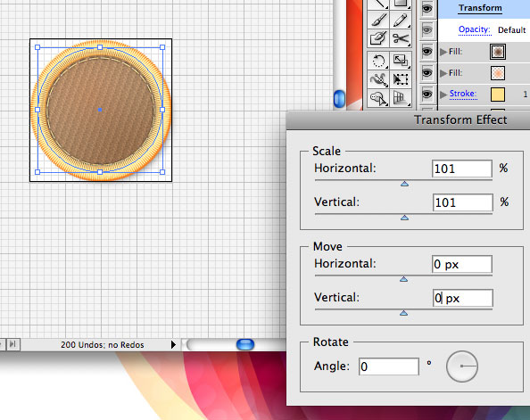
Task: Pick the Scissors tool
Action: [401, 38]
